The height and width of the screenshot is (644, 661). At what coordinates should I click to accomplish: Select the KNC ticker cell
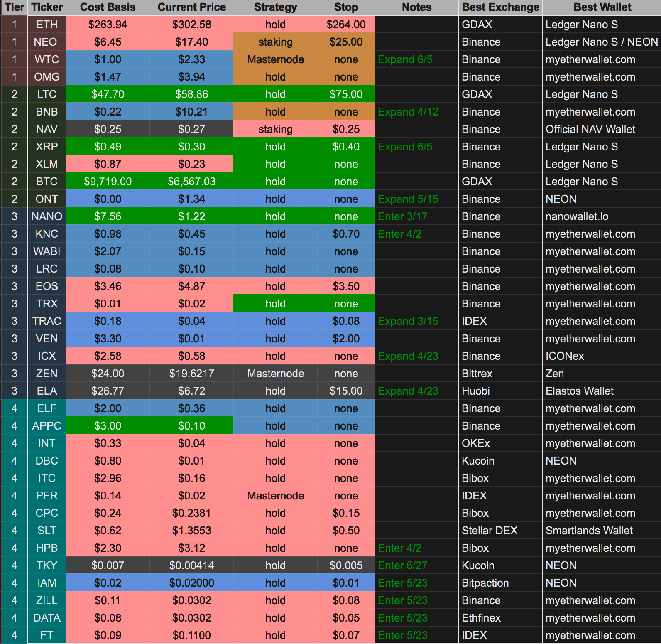(47, 234)
